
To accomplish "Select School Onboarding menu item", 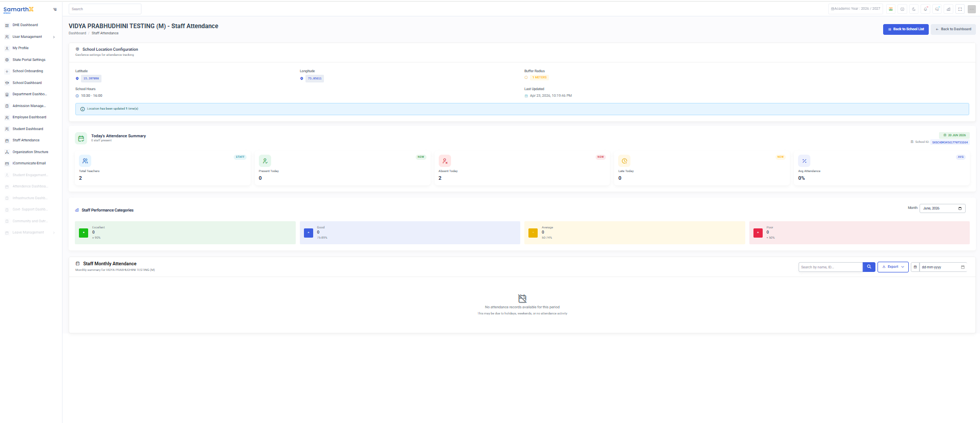I will coord(28,71).
